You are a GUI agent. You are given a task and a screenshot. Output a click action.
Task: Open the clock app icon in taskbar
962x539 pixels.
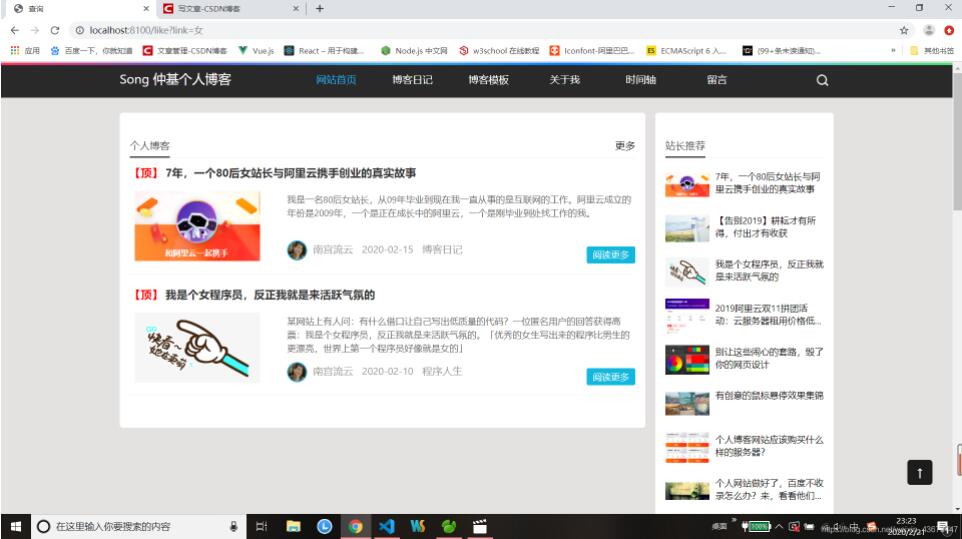point(325,526)
